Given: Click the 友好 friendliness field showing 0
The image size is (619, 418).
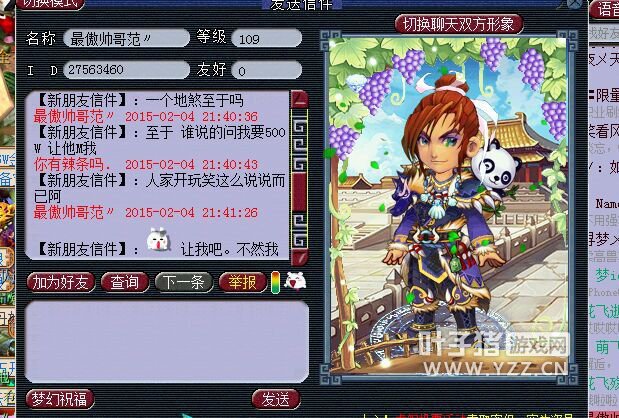Looking at the screenshot, I should coord(266,70).
